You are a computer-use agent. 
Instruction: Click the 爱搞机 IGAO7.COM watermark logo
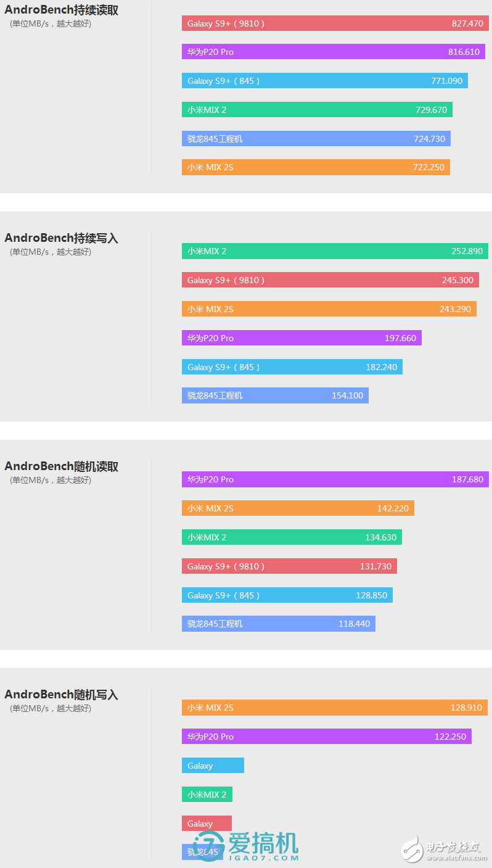tap(247, 846)
